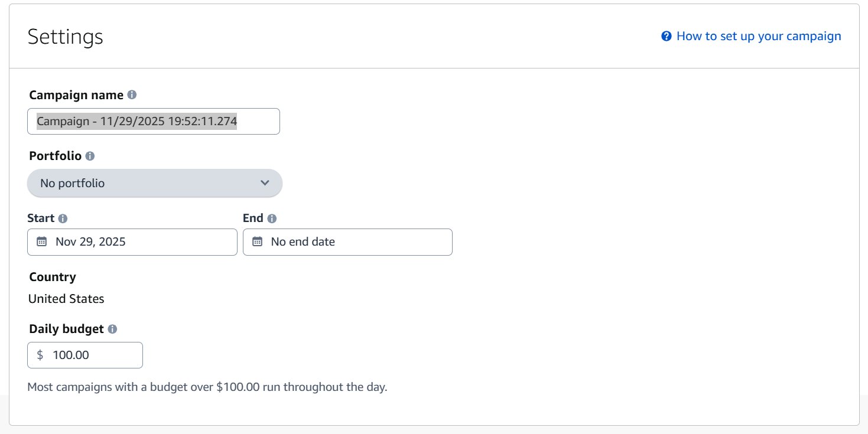
Task: Expand the chevron on the Portfolio selector
Action: point(265,183)
